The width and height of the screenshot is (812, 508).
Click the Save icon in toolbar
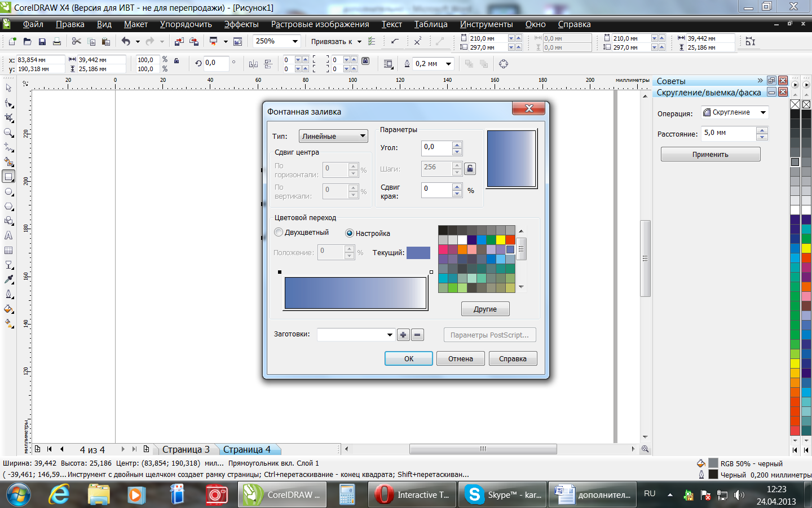[x=42, y=41]
